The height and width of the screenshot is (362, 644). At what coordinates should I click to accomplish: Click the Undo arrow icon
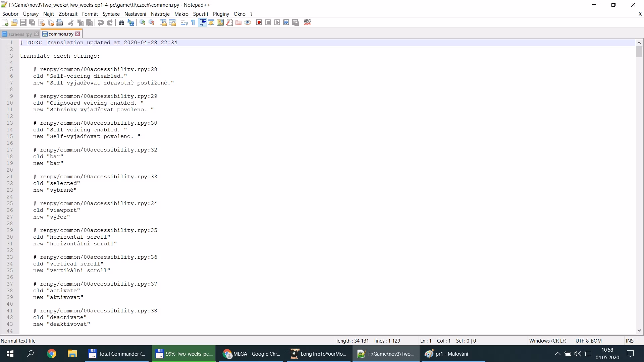pos(101,22)
